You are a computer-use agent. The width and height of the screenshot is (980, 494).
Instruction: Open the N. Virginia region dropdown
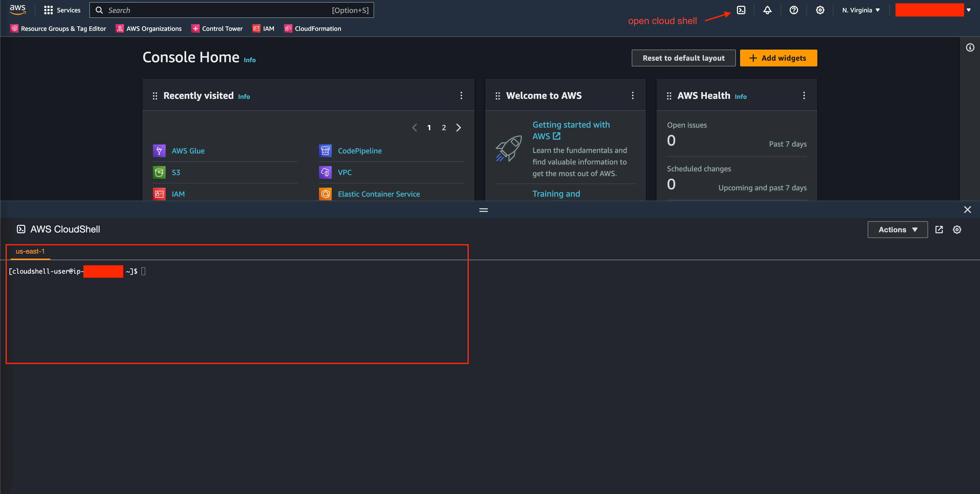pos(861,10)
